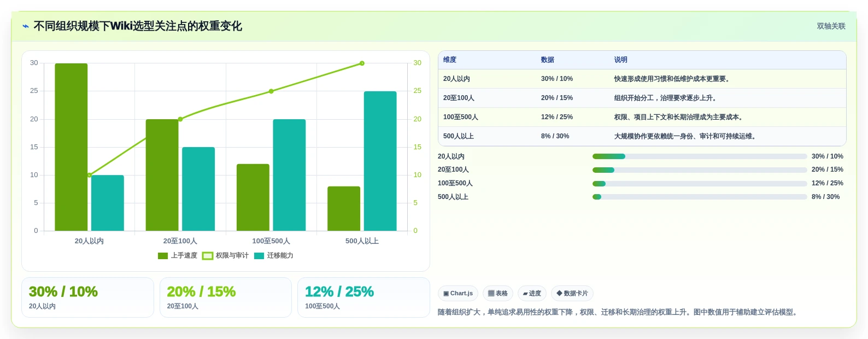Toggle the 迁移能力 legend entry
The height and width of the screenshot is (339, 868).
click(x=273, y=255)
